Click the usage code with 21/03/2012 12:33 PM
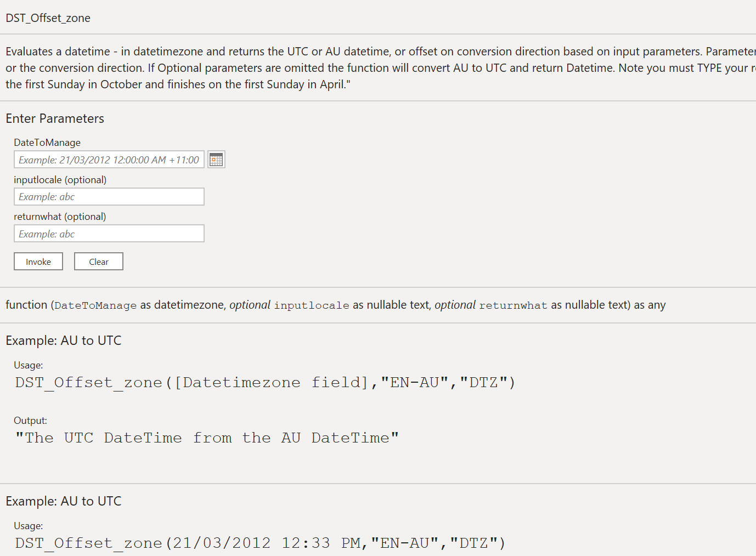Screen dimensions: 756x556 pos(260,543)
